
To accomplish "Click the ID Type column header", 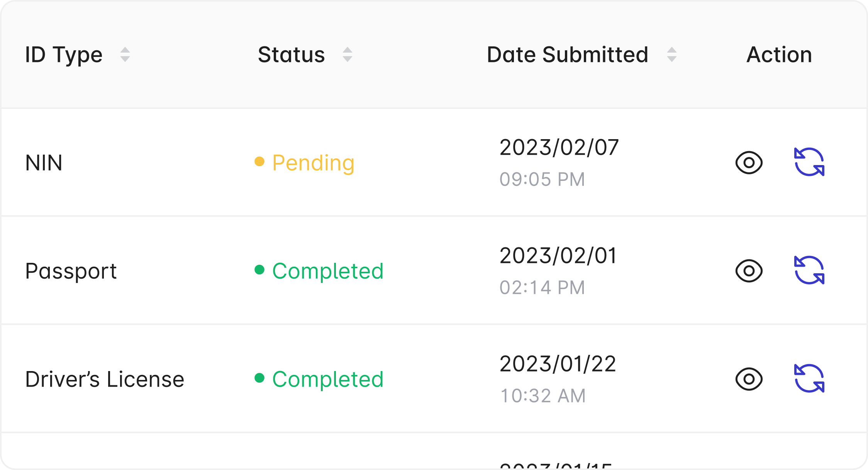I will pos(64,54).
